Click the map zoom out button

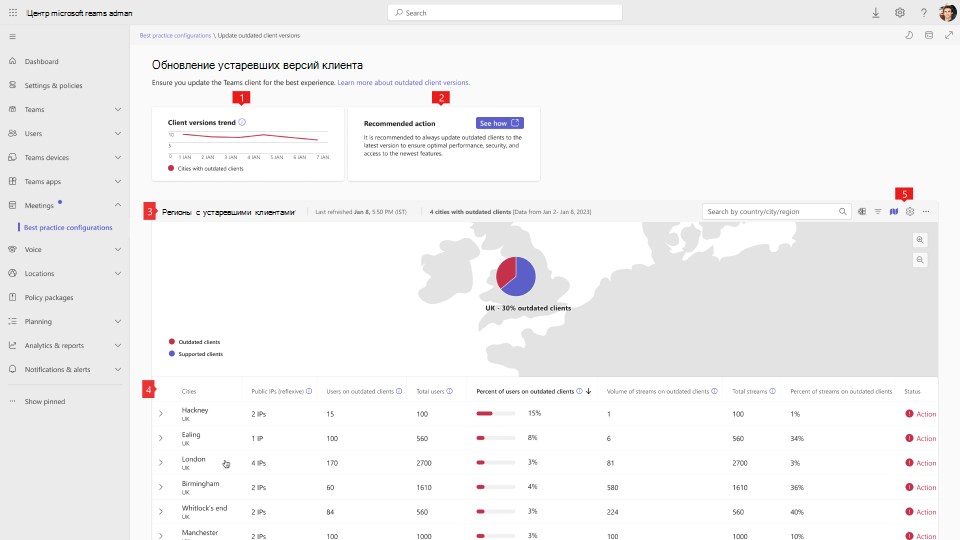(920, 260)
